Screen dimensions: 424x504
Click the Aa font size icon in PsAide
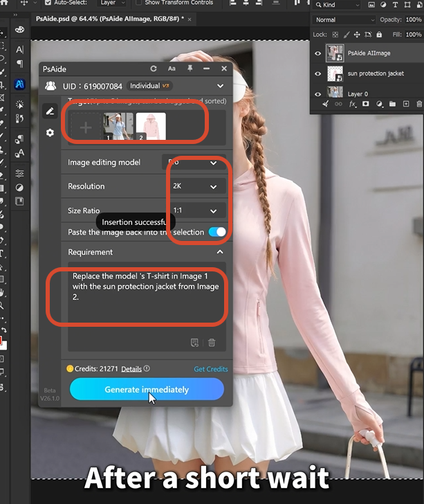click(x=172, y=69)
